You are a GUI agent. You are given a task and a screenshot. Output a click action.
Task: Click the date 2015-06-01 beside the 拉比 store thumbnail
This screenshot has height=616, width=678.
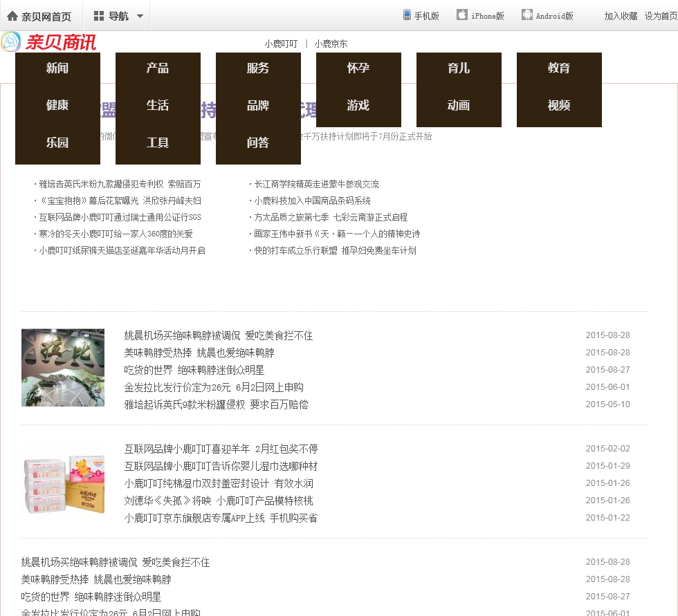tap(607, 387)
